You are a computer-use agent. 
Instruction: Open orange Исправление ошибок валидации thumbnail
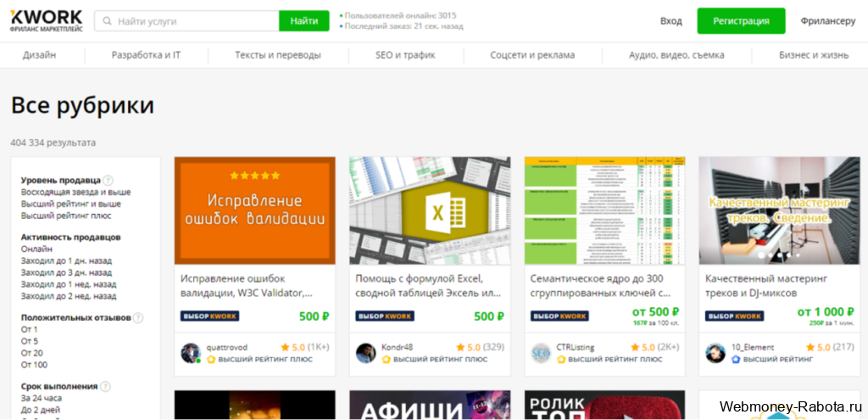tap(254, 210)
